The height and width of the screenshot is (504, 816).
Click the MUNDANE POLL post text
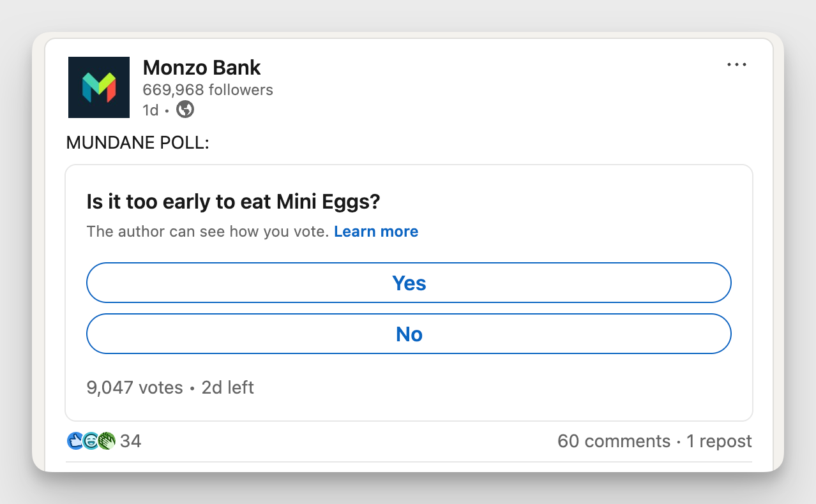point(137,143)
